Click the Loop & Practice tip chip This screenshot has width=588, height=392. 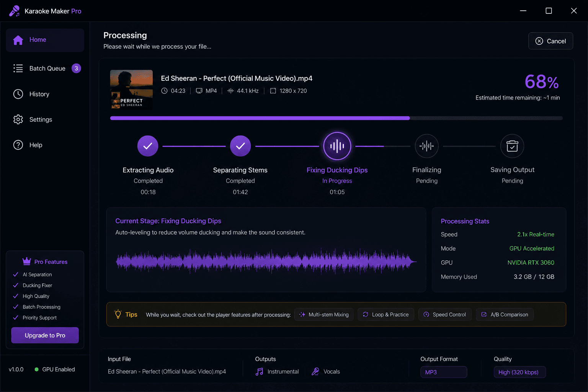coord(386,314)
